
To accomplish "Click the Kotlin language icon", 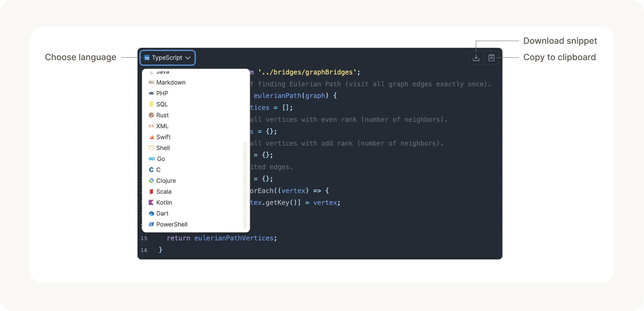I will click(x=152, y=202).
